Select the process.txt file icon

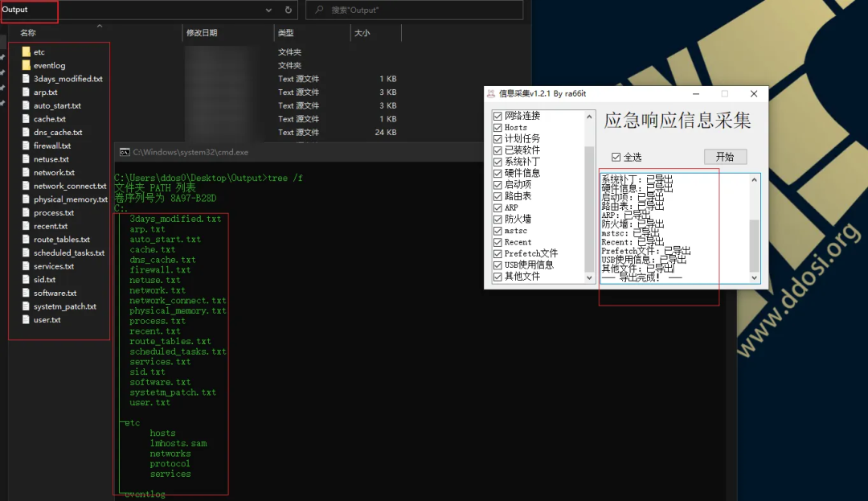(x=26, y=213)
